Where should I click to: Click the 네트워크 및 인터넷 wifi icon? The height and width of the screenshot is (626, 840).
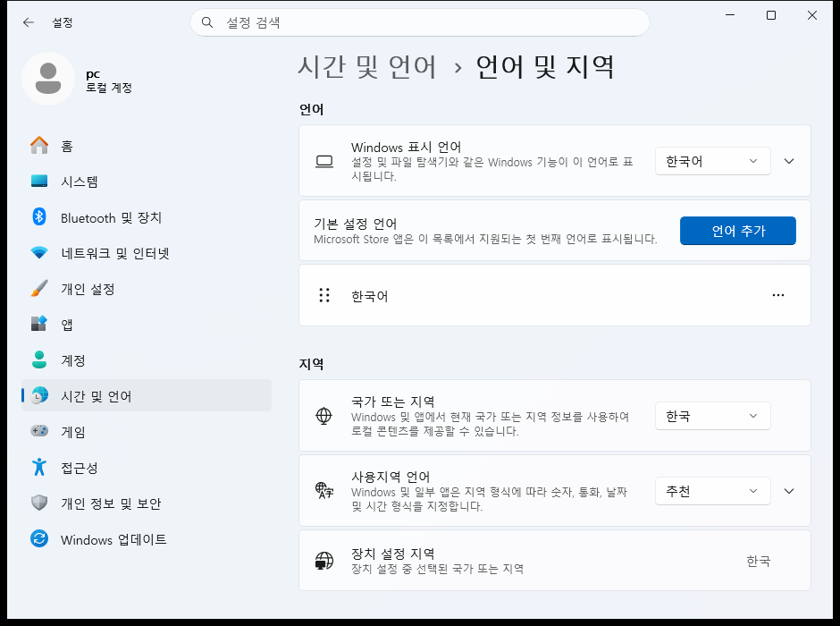[x=39, y=252]
